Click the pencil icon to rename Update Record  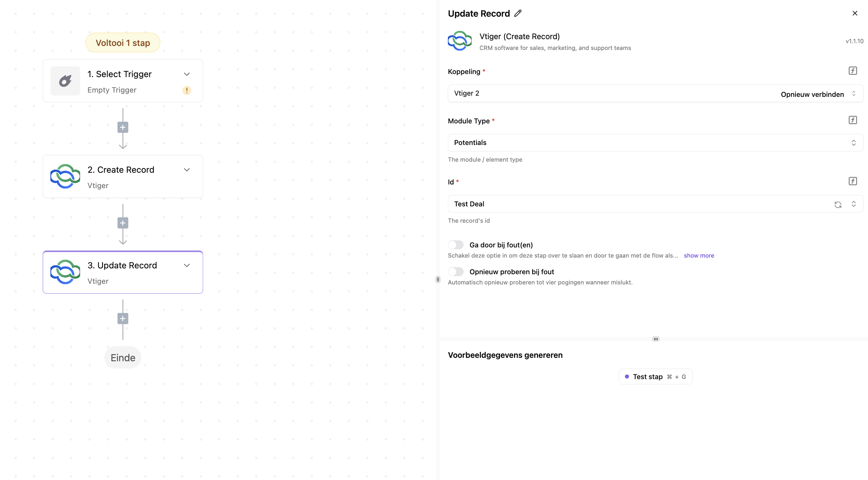click(x=518, y=14)
